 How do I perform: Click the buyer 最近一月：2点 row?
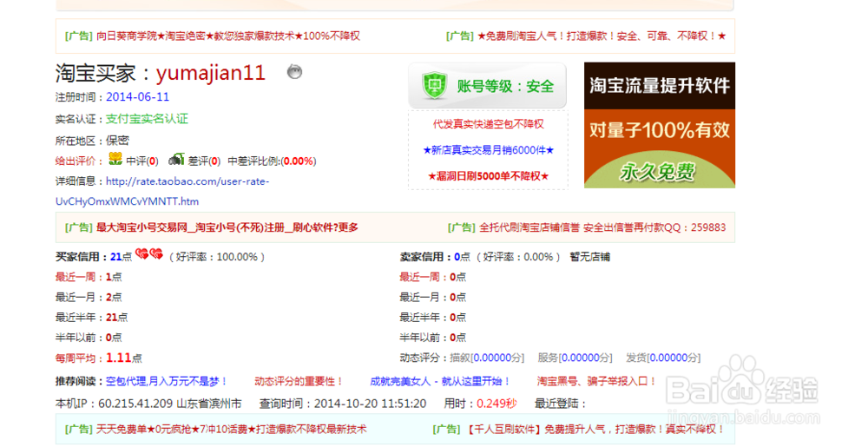[89, 297]
